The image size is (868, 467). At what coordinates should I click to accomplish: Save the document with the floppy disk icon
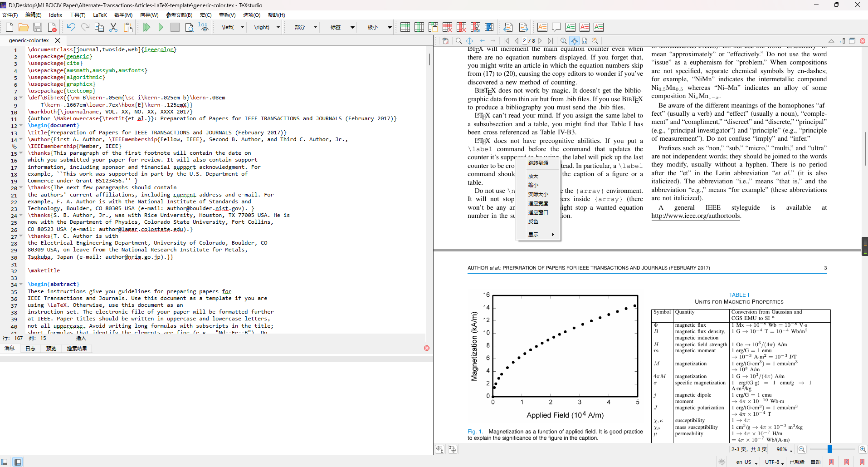pyautogui.click(x=38, y=27)
